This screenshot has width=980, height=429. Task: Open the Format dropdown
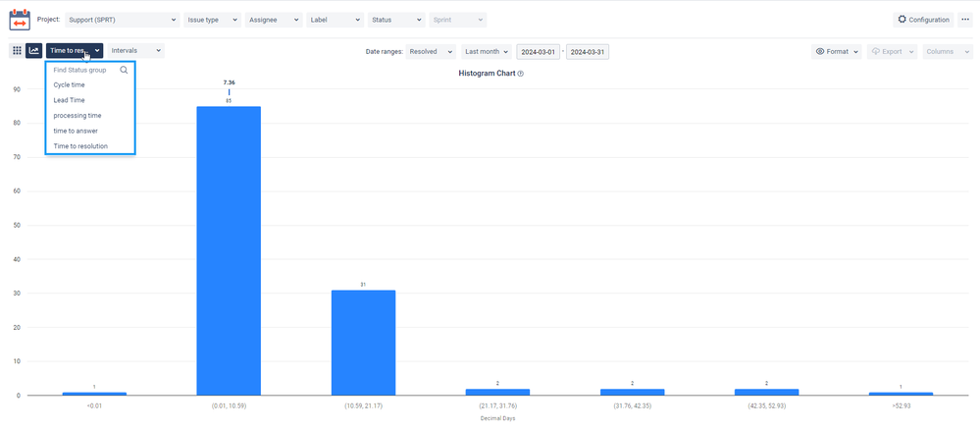pyautogui.click(x=836, y=52)
